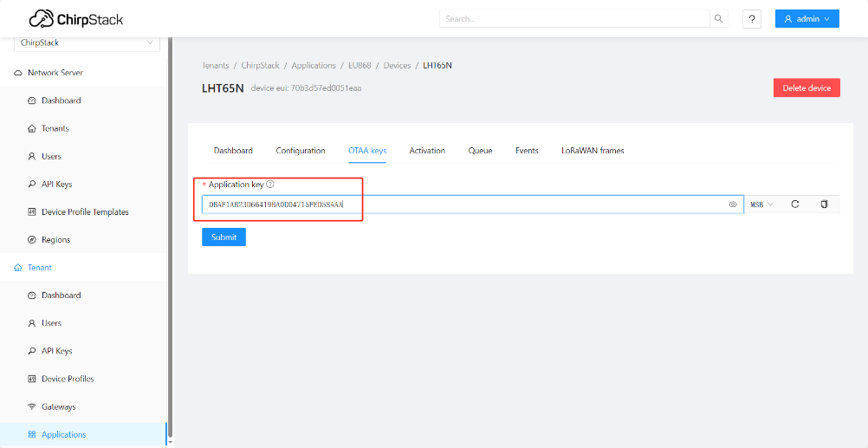Open Device Profile Templates in sidebar
868x448 pixels.
[83, 212]
